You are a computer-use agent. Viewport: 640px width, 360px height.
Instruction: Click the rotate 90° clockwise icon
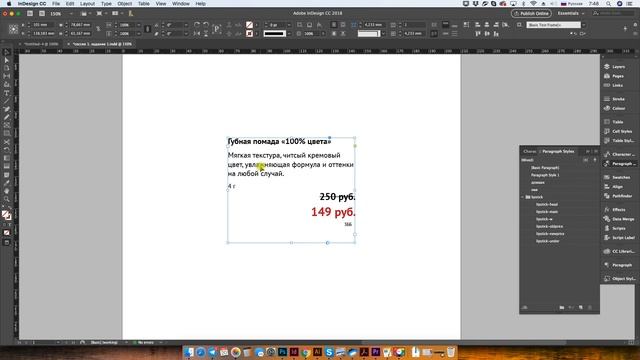click(197, 25)
